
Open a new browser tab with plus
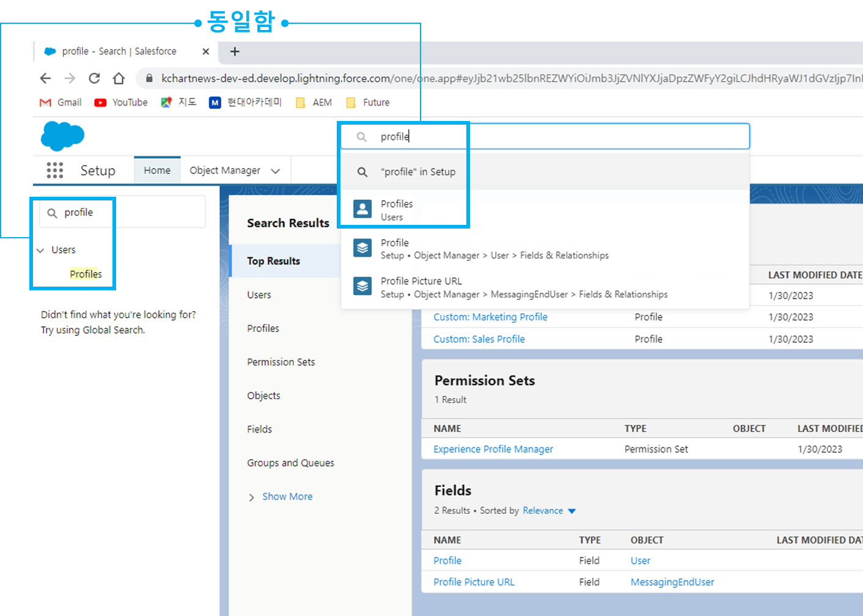point(235,51)
